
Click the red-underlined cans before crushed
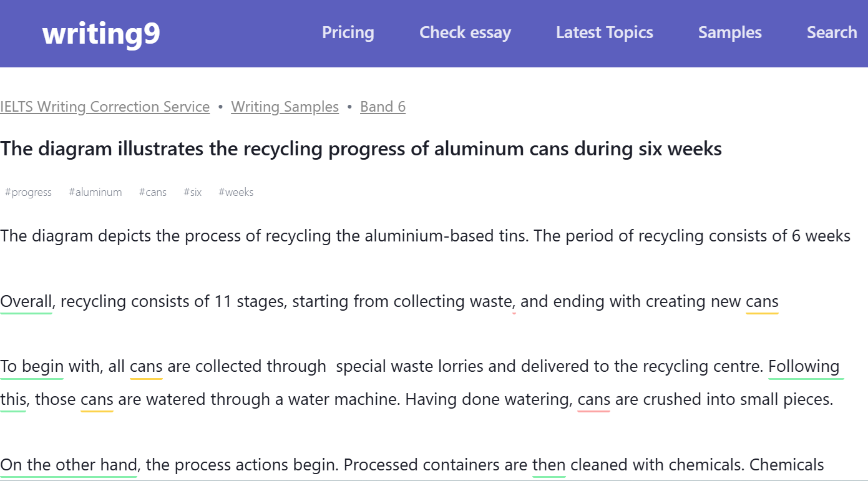click(593, 399)
